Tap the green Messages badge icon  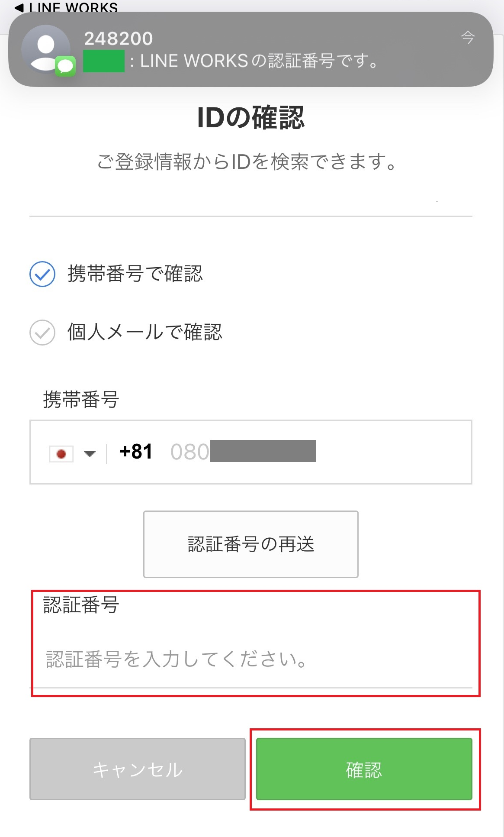(65, 66)
